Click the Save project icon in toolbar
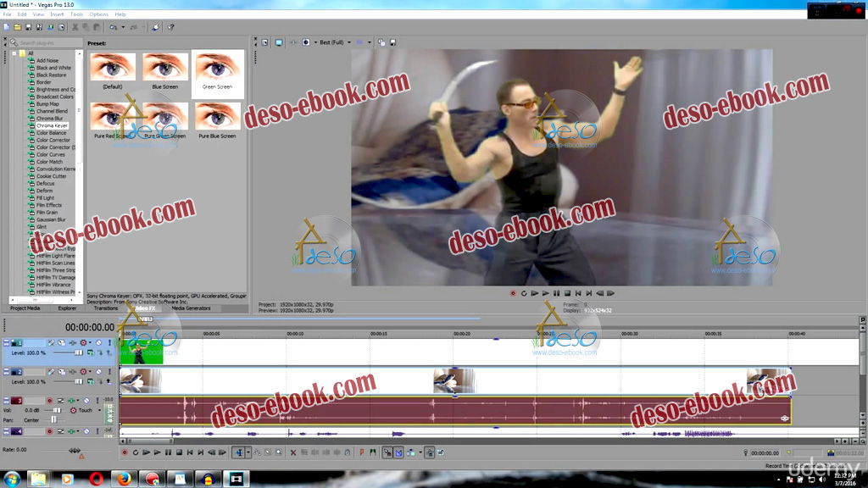The width and height of the screenshot is (868, 488). pos(28,27)
